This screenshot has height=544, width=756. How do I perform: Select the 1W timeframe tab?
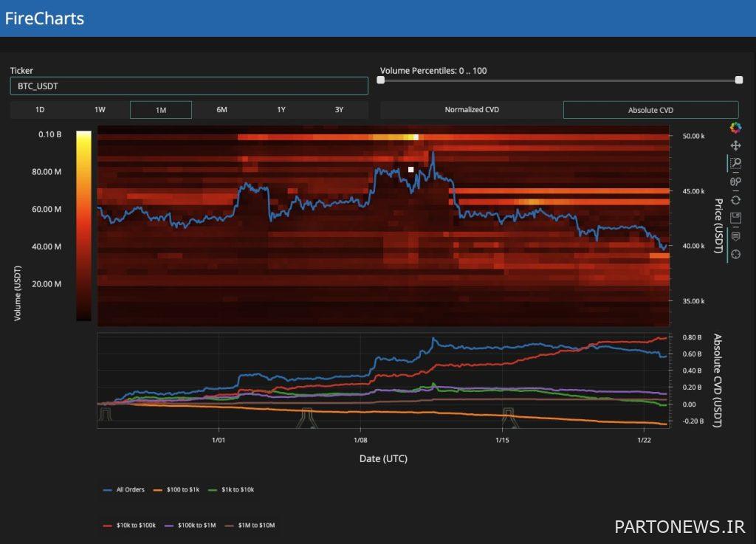point(100,109)
